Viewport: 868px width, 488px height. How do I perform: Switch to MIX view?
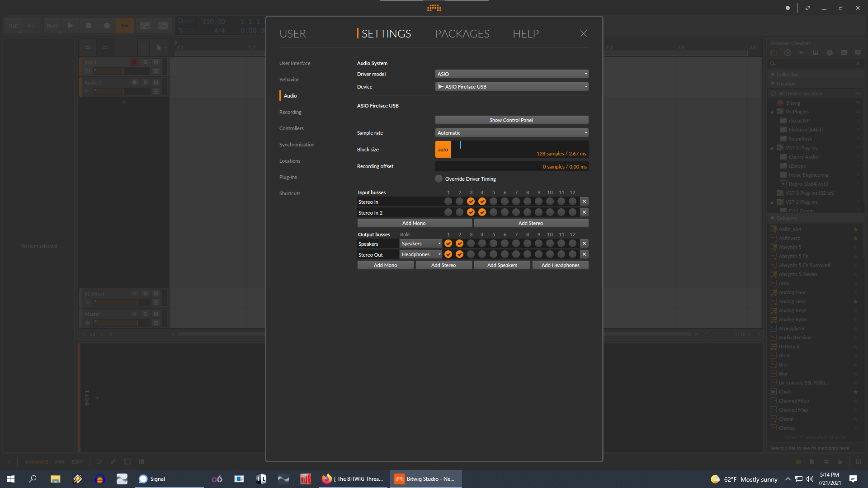click(x=60, y=462)
